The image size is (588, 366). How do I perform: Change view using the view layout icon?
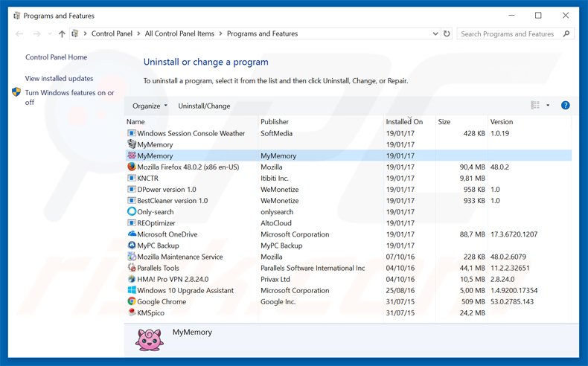point(535,106)
